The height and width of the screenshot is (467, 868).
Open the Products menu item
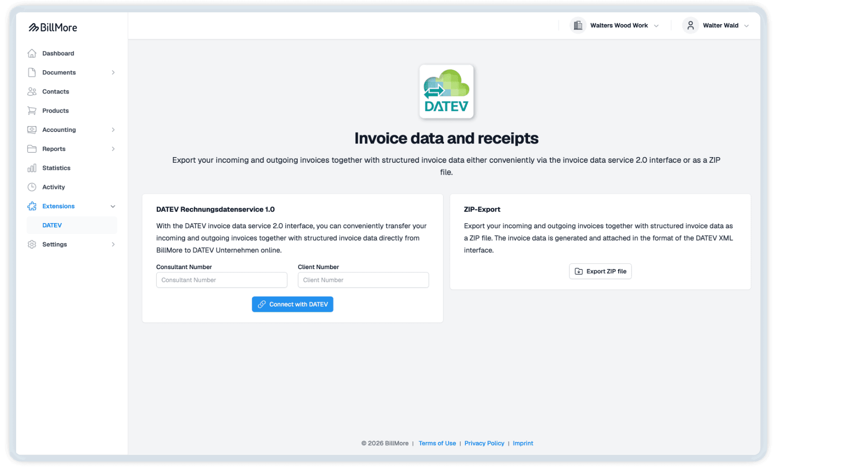tap(72, 111)
